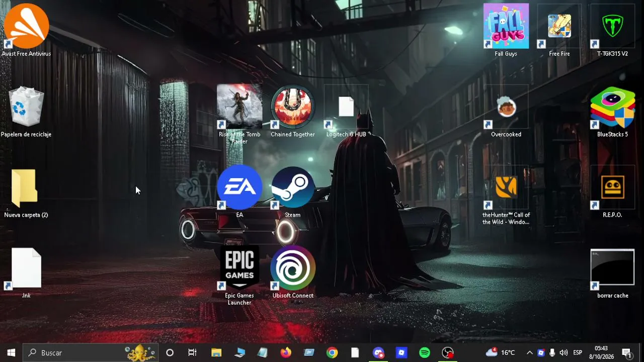The width and height of the screenshot is (644, 362).
Task: Select the Avast Free Antivirus desktop icon
Action: point(26,30)
